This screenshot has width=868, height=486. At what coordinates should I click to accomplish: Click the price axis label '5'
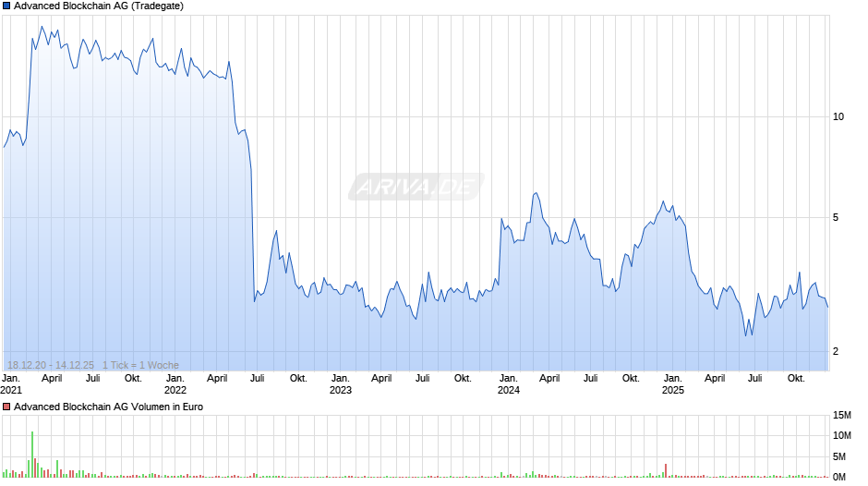click(836, 217)
